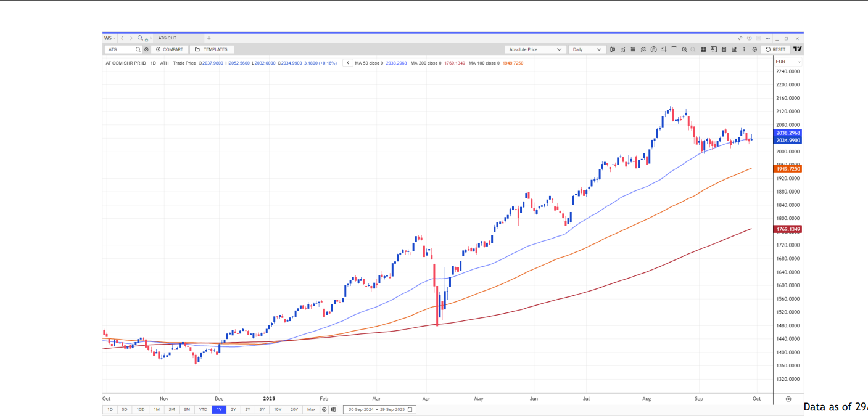Open chart settings gear in the top toolbar
The width and height of the screenshot is (868, 416).
pyautogui.click(x=754, y=49)
